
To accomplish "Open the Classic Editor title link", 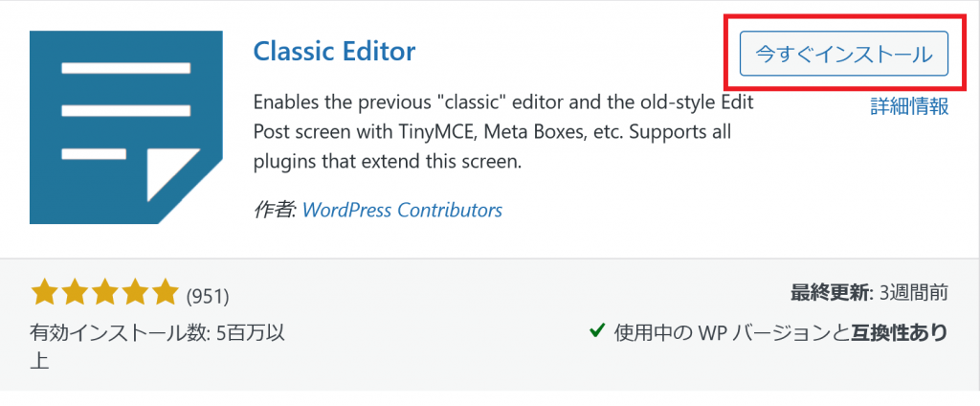I will click(x=334, y=52).
